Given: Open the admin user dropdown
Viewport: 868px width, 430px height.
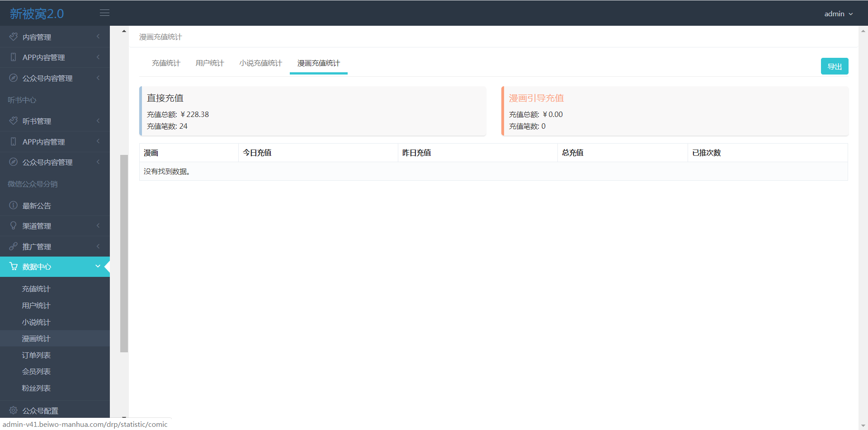Looking at the screenshot, I should pos(839,14).
